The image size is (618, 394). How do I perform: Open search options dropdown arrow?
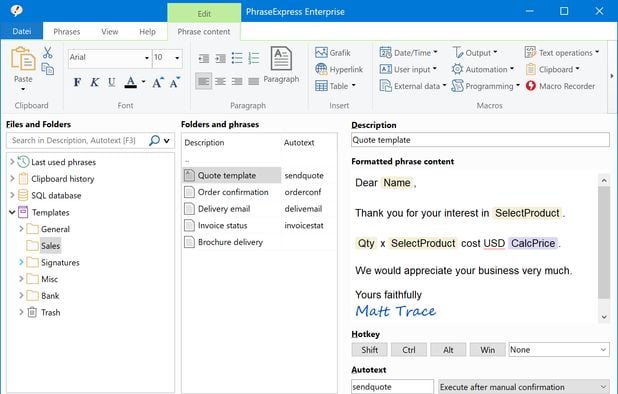167,141
